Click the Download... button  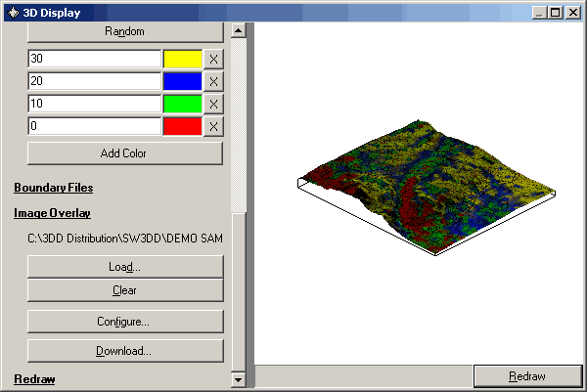pyautogui.click(x=125, y=351)
